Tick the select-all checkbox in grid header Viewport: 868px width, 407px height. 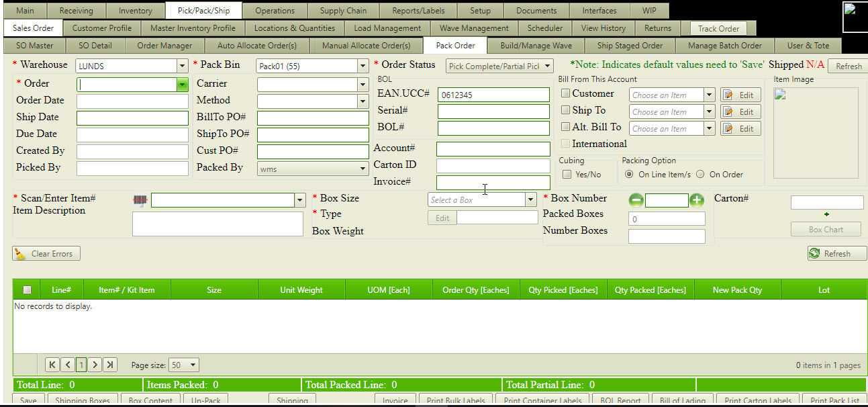click(x=28, y=290)
